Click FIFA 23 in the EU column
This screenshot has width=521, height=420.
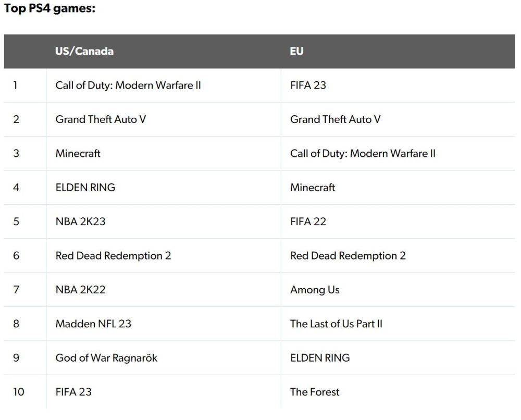pyautogui.click(x=308, y=85)
